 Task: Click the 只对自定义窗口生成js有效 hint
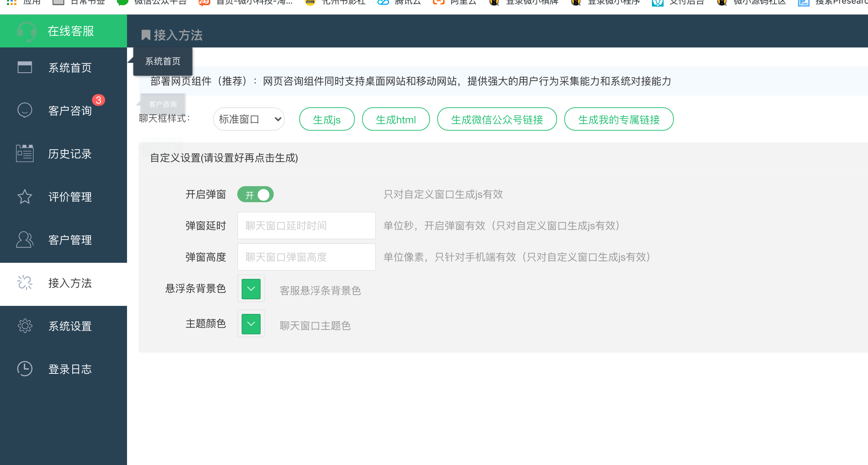(x=443, y=194)
